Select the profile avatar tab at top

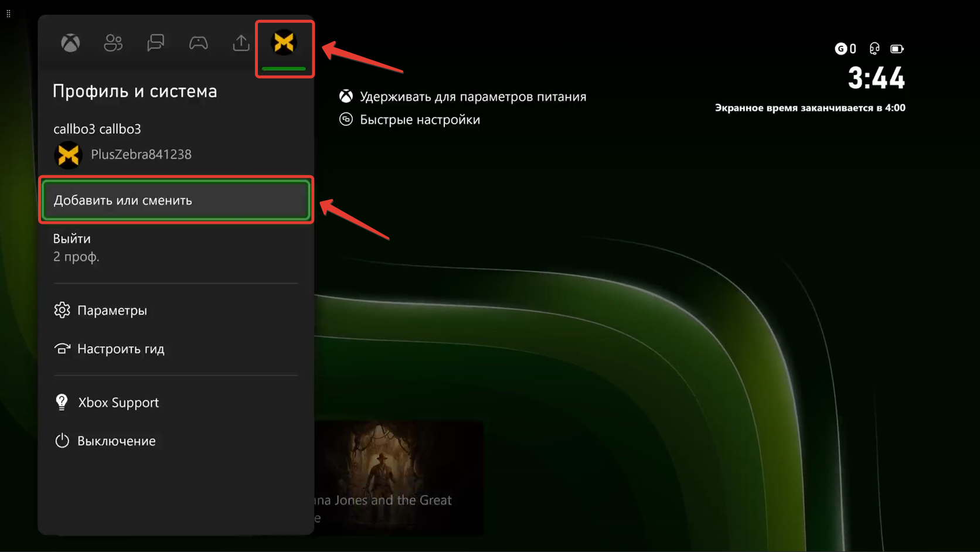(284, 43)
